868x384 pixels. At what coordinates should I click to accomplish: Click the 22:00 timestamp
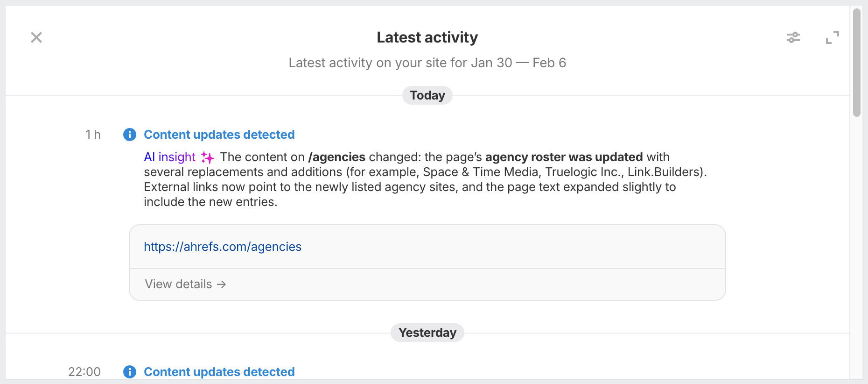84,372
